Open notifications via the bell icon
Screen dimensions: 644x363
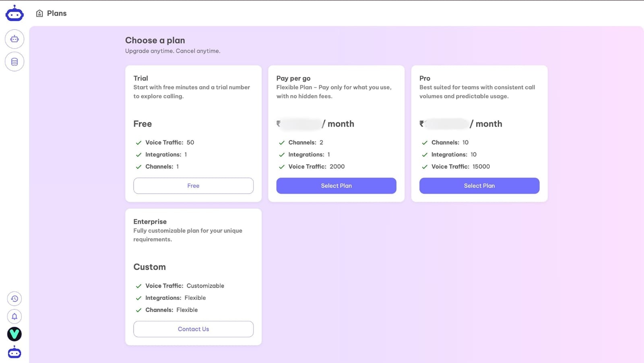click(14, 316)
